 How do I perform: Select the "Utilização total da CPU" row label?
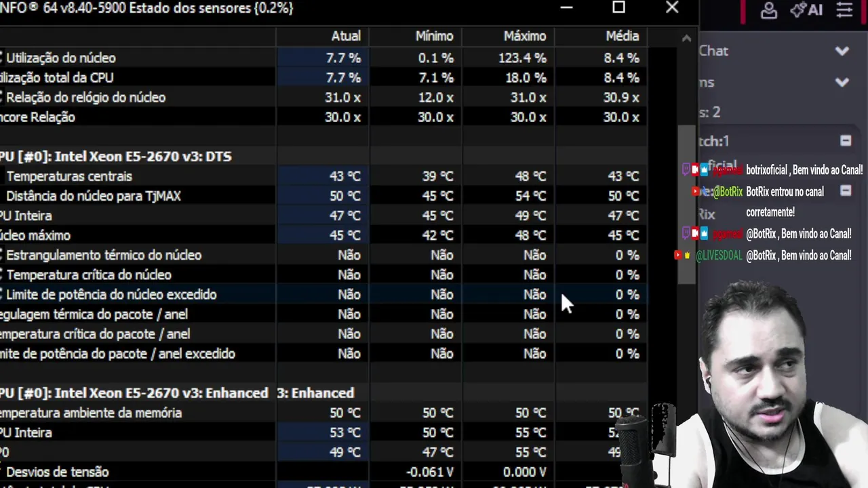(57, 78)
